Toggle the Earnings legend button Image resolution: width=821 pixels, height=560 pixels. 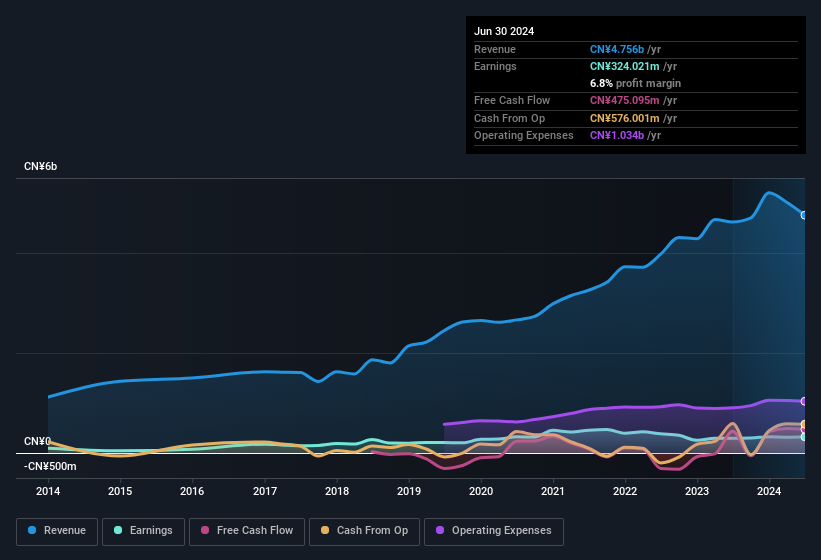[143, 531]
